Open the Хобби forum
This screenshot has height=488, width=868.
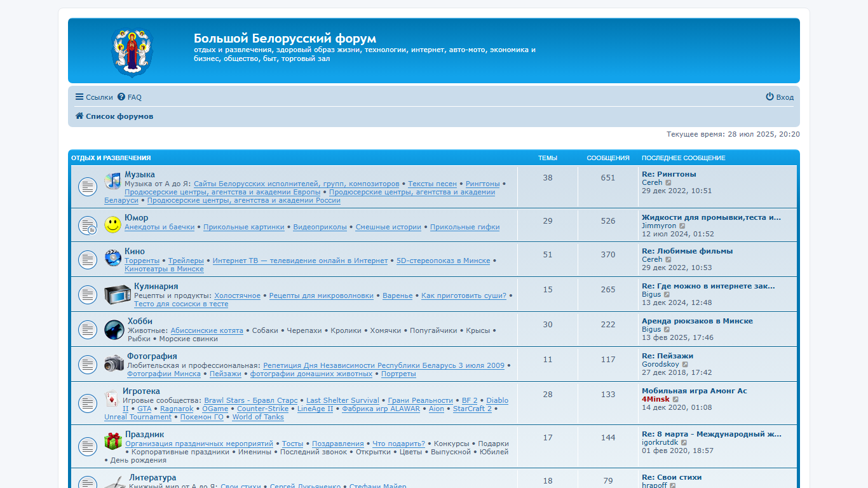click(x=140, y=322)
